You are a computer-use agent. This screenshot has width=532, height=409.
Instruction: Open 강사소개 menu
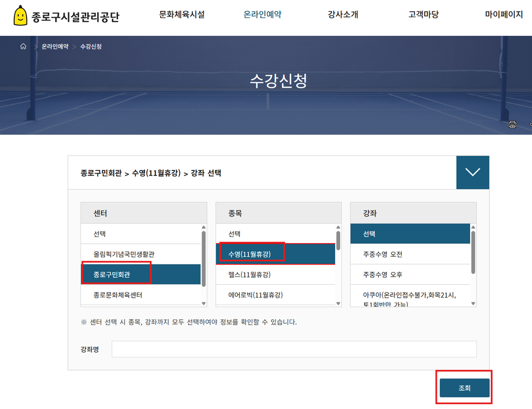tap(343, 14)
